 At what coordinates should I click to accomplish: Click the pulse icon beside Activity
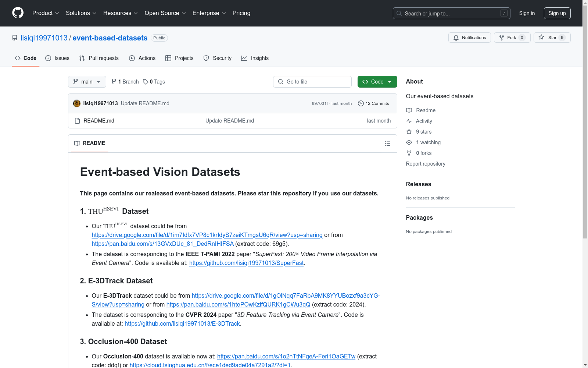tap(409, 121)
